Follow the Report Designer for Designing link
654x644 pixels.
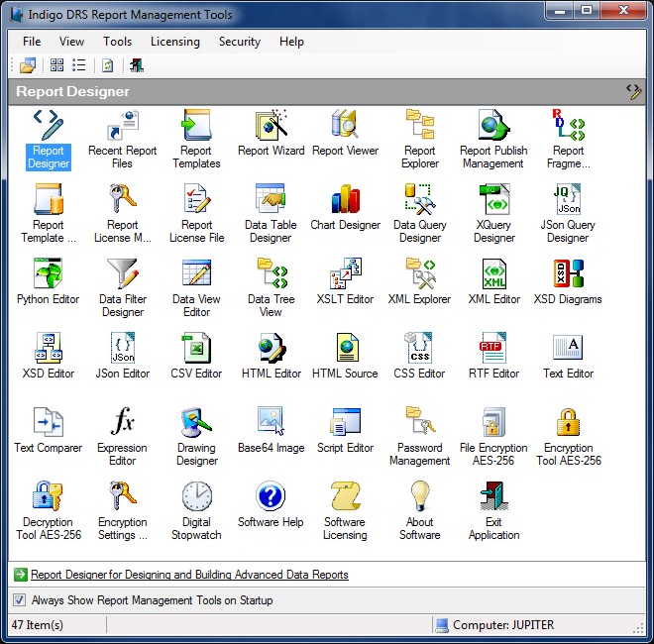click(x=189, y=575)
